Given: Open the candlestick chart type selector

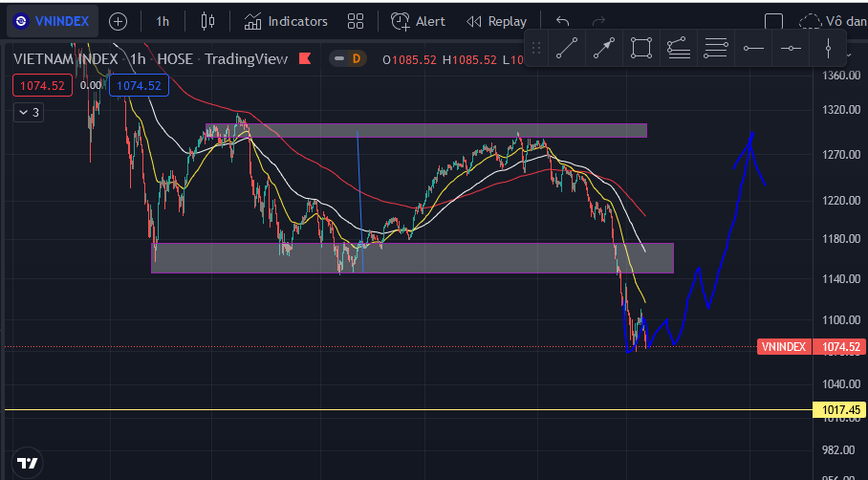Looking at the screenshot, I should [x=207, y=22].
